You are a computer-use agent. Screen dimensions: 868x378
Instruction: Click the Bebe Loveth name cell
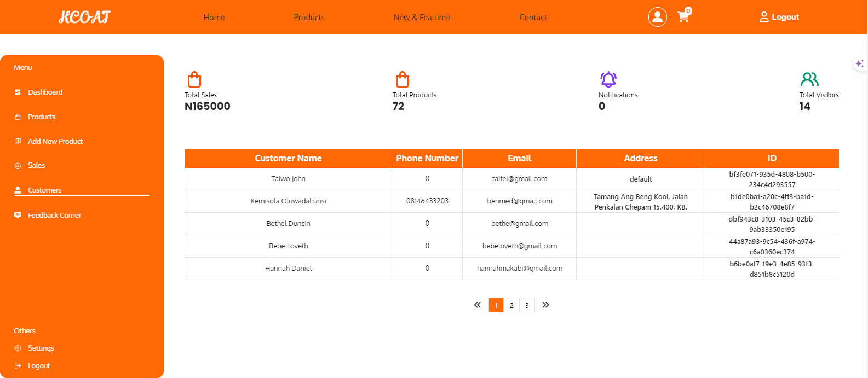(288, 246)
